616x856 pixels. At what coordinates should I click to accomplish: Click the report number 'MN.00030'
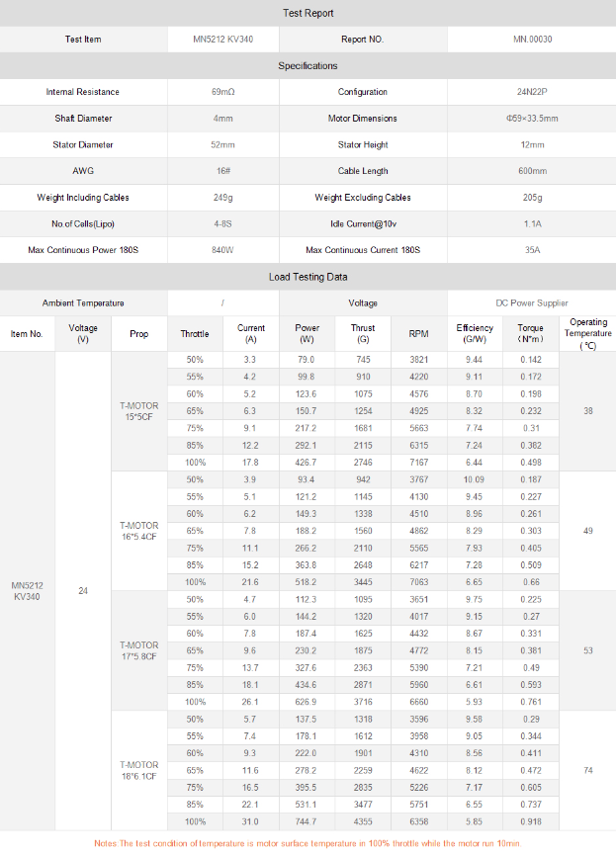532,40
